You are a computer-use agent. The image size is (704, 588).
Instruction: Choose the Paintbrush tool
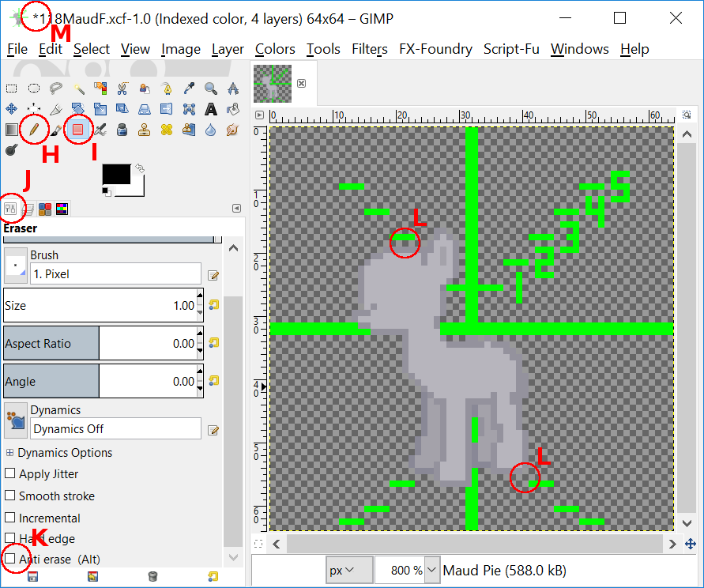click(55, 130)
